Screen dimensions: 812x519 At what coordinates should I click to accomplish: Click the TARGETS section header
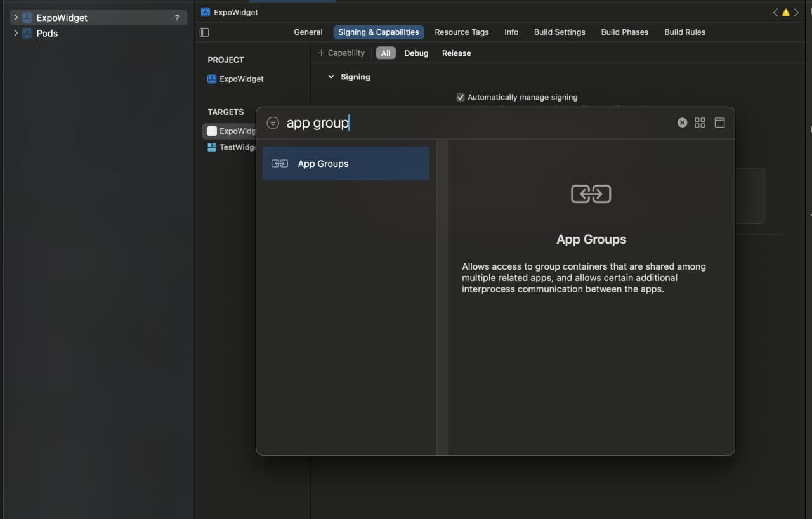pyautogui.click(x=226, y=112)
